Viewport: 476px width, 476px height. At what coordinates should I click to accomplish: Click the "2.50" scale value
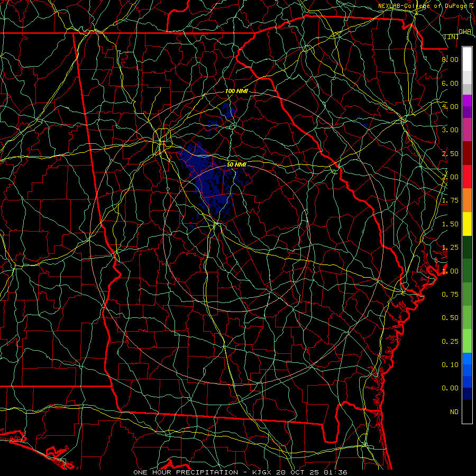pyautogui.click(x=450, y=153)
